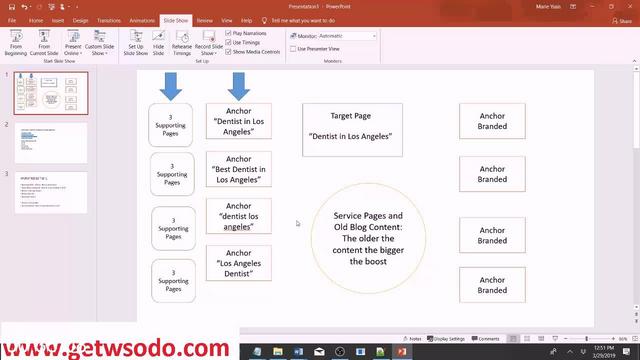This screenshot has height=360, width=640.
Task: Switch to Slide Sorter view
Action: [x=527, y=339]
